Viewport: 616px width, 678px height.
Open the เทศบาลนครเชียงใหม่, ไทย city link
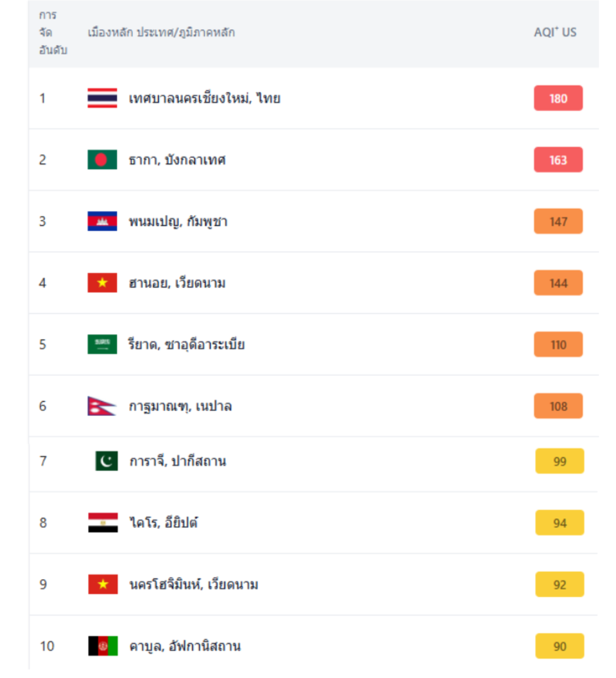click(x=205, y=99)
